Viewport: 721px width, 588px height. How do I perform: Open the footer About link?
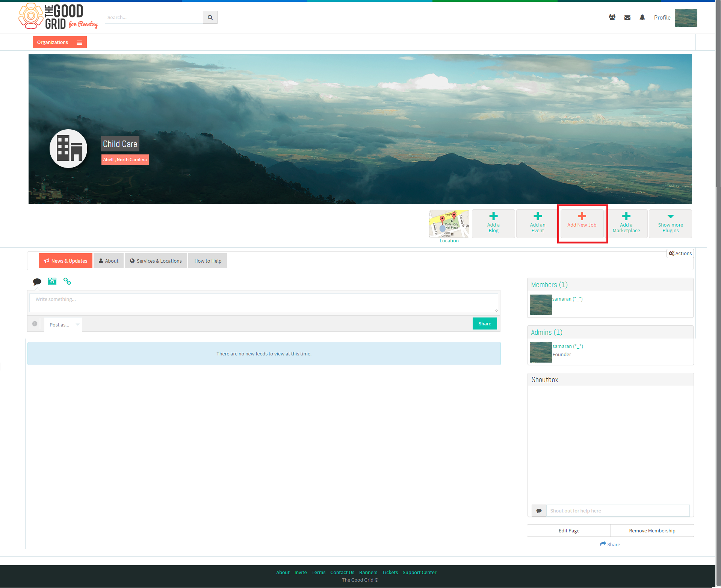(283, 572)
